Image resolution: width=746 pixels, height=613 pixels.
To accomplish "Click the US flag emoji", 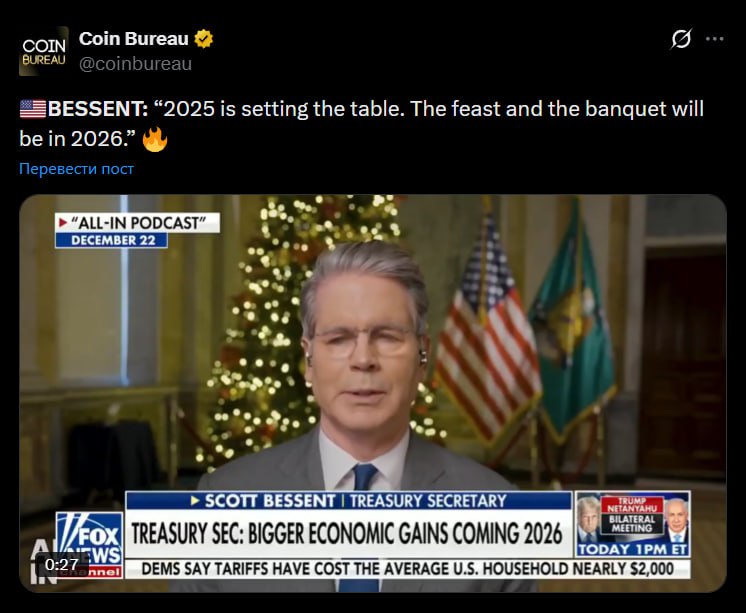I will pyautogui.click(x=33, y=109).
